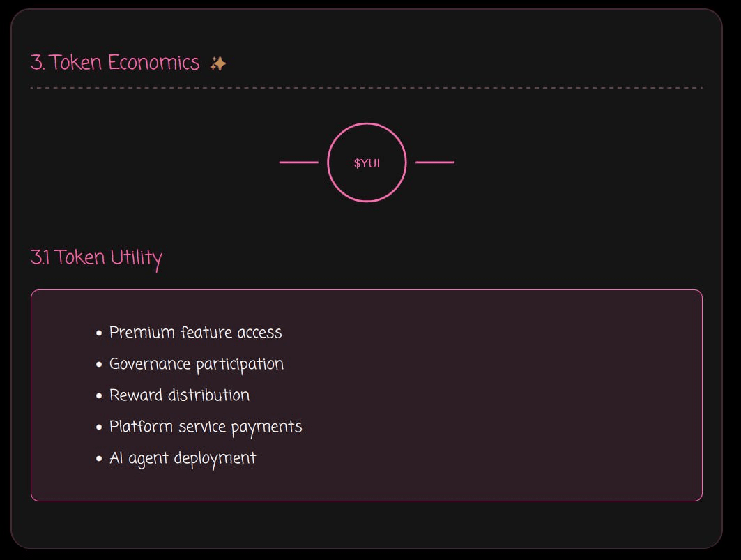Click the bullet before Reward distribution
741x560 pixels.
pos(100,396)
